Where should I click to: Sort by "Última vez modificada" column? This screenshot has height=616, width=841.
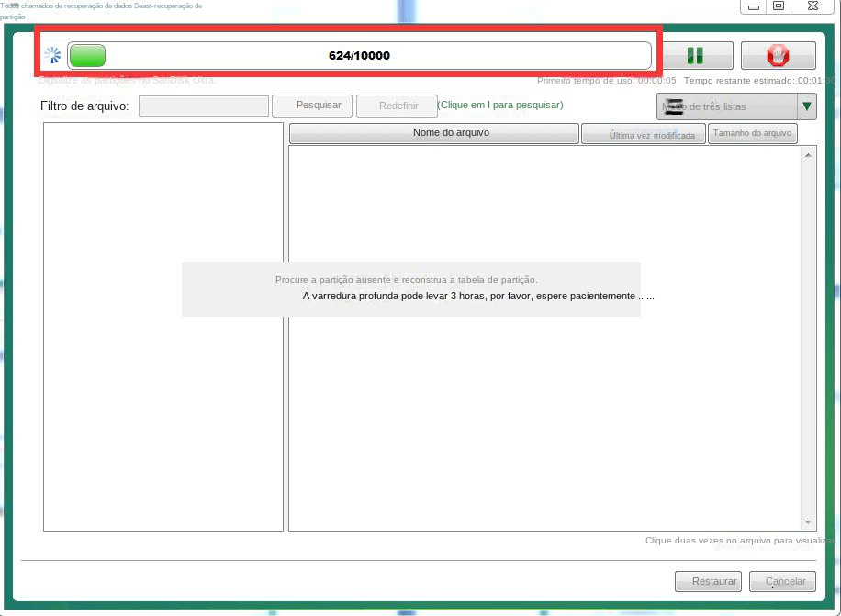(643, 133)
